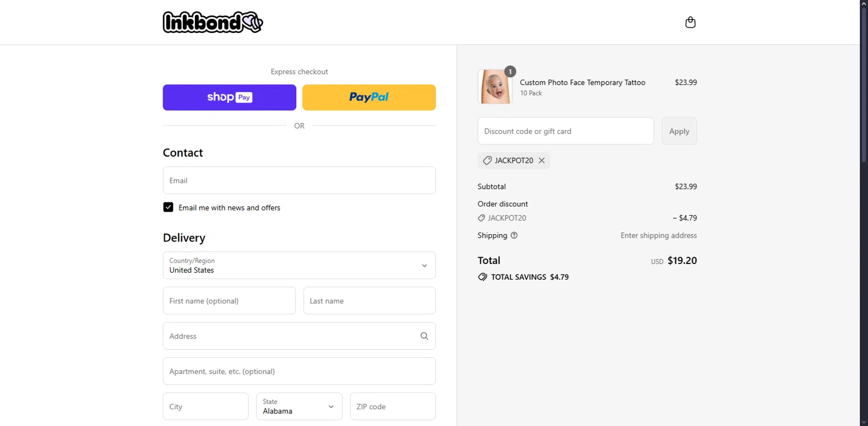The width and height of the screenshot is (868, 426).
Task: Click the 'TOTAL SAVINGS $4.79' text
Action: coord(530,277)
